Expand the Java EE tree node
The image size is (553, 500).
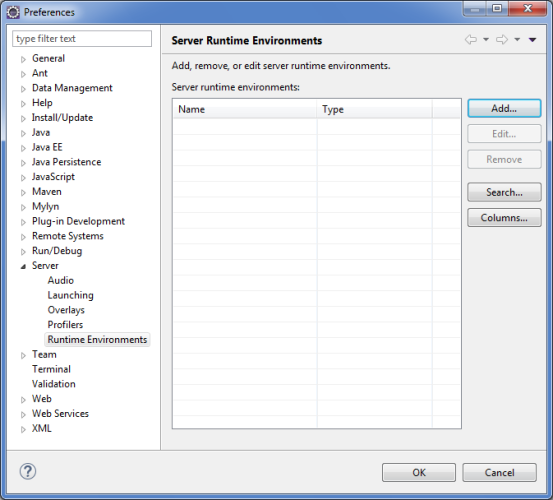[23, 148]
